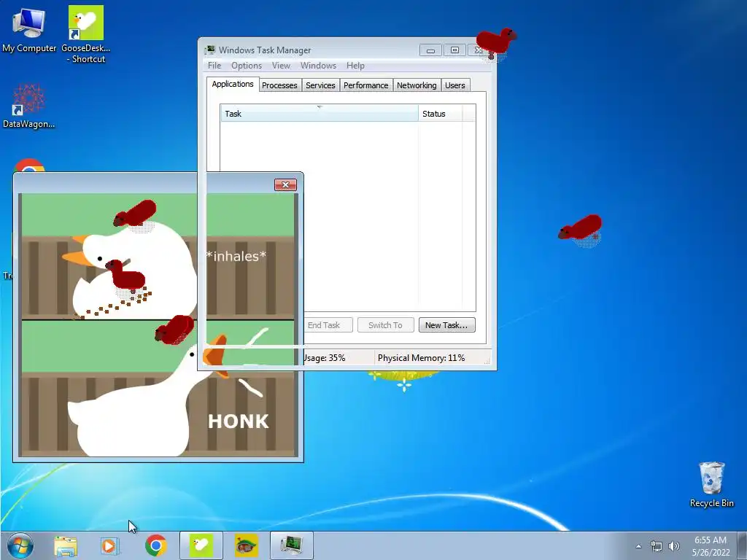Open the Help menu in Task Manager
Screen dimensions: 747x560
coord(355,66)
